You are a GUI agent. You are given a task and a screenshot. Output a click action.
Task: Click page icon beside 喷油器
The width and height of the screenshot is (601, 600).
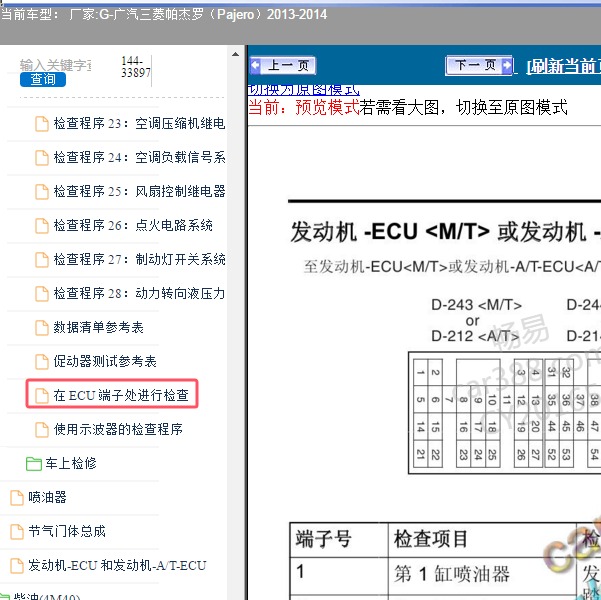tap(17, 498)
